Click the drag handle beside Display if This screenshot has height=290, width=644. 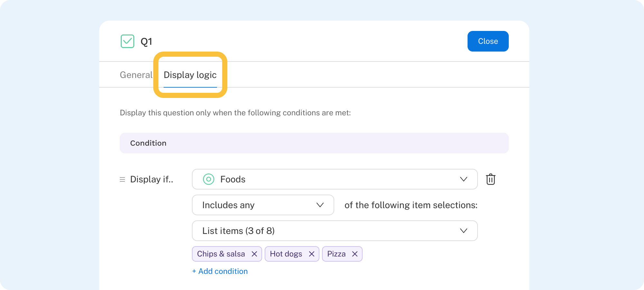[122, 179]
